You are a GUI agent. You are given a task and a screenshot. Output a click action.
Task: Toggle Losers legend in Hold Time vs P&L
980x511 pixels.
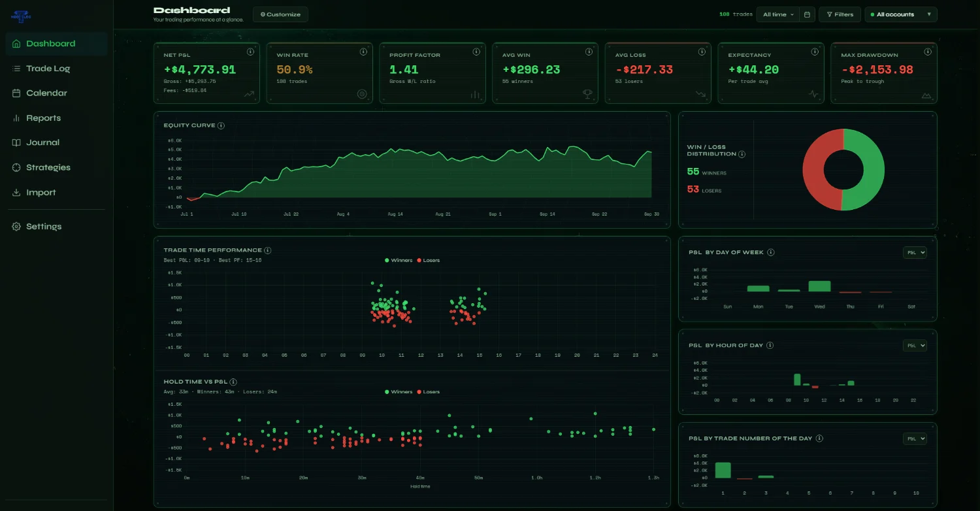click(x=428, y=392)
